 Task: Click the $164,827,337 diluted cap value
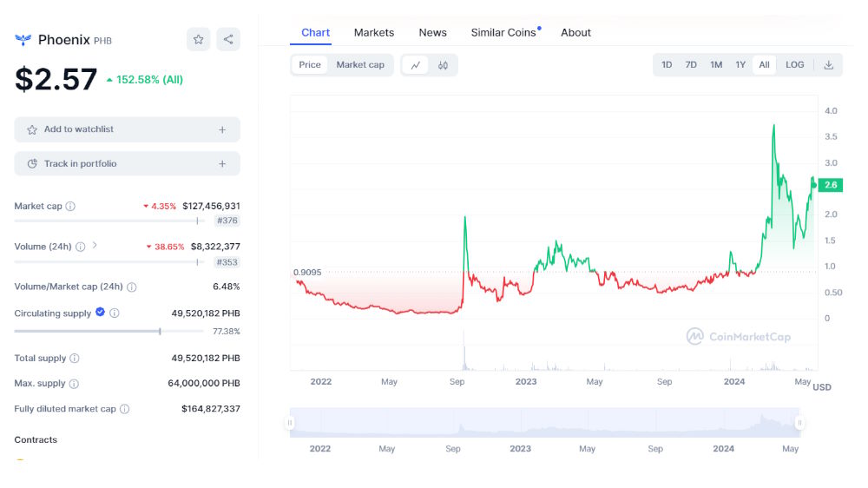tap(211, 409)
